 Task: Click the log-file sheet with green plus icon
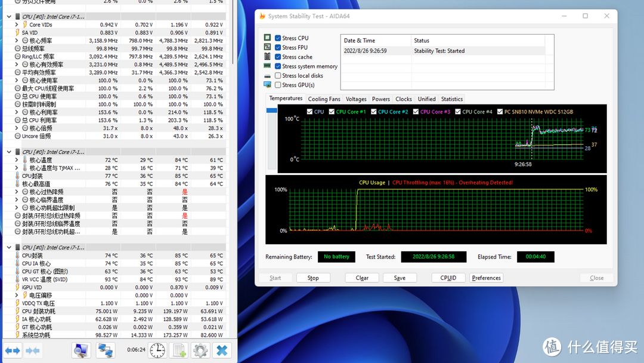pyautogui.click(x=179, y=350)
